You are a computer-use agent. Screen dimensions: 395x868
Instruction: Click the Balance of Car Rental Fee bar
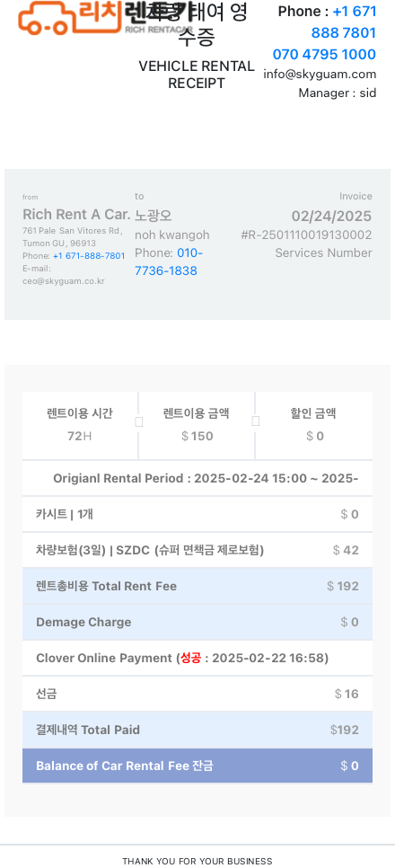pyautogui.click(x=197, y=766)
